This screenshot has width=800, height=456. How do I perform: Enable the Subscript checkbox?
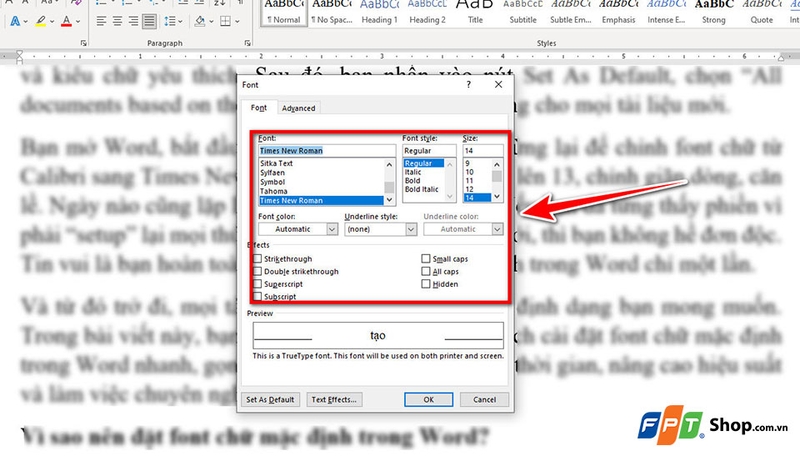[x=258, y=296]
